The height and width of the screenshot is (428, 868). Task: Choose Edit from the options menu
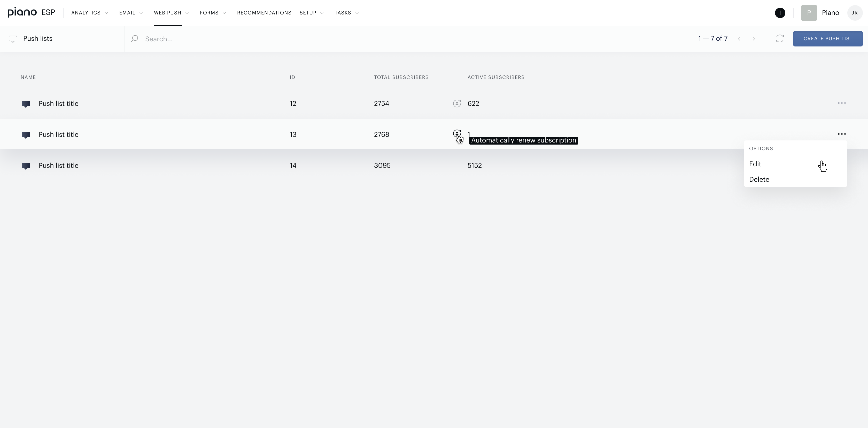pos(755,164)
